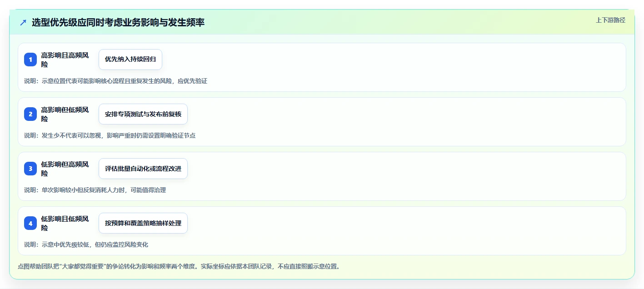
Task: Select the number 4 badge
Action: pyautogui.click(x=30, y=223)
